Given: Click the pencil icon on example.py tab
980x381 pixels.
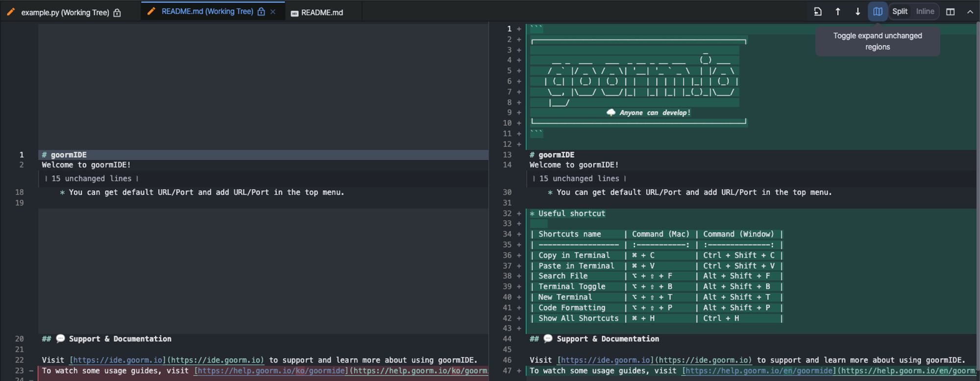Looking at the screenshot, I should tap(11, 12).
